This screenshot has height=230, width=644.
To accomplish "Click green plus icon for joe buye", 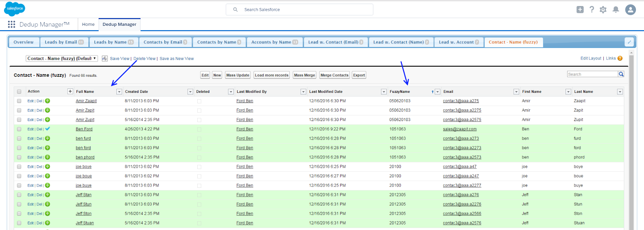I will [47, 185].
